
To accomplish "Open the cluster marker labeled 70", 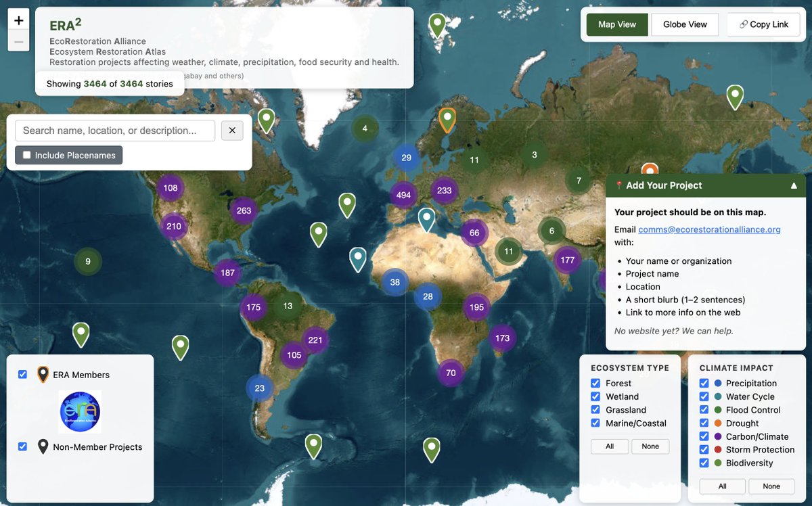I will (451, 373).
